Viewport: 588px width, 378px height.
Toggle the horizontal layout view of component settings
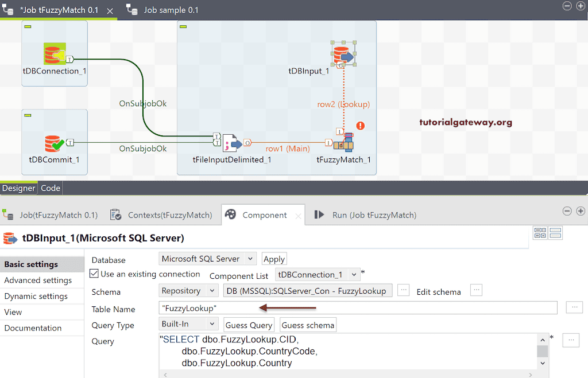click(555, 233)
